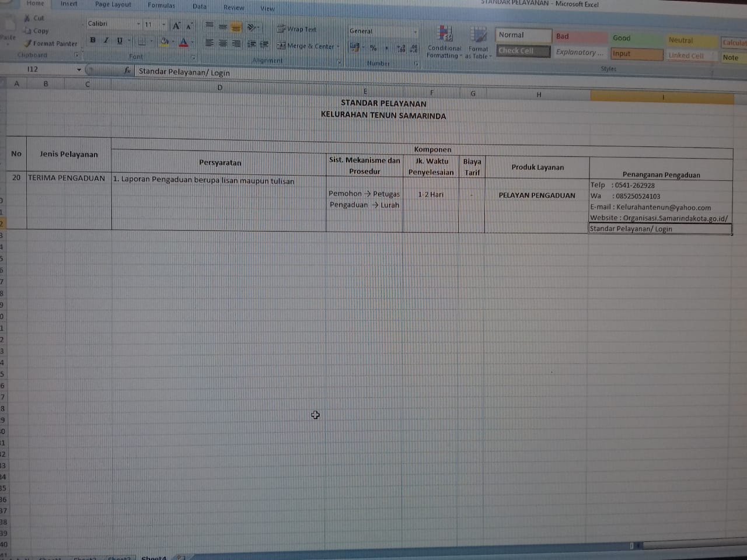The width and height of the screenshot is (747, 560).
Task: Open the Fill Color dropdown arrow
Action: (x=173, y=41)
